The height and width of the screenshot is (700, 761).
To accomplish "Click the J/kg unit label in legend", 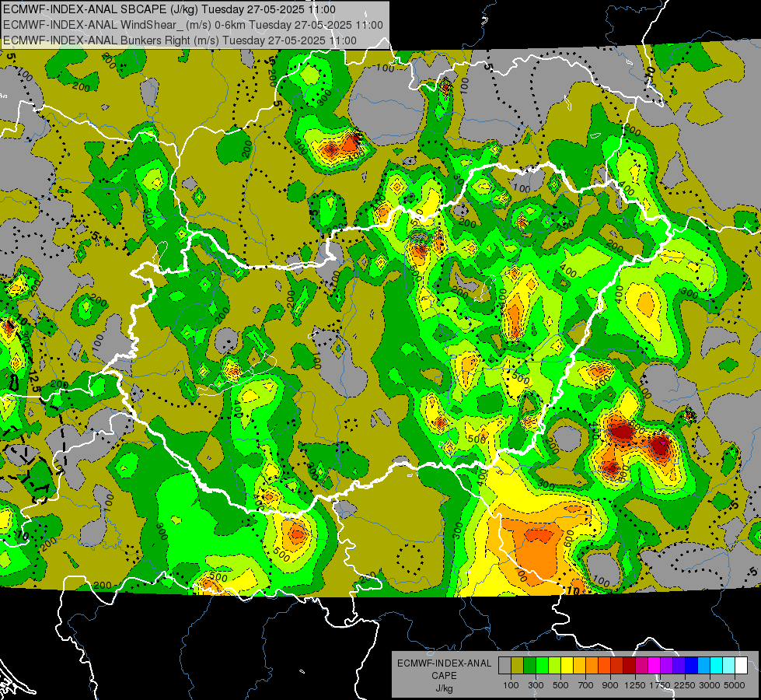I will click(444, 688).
